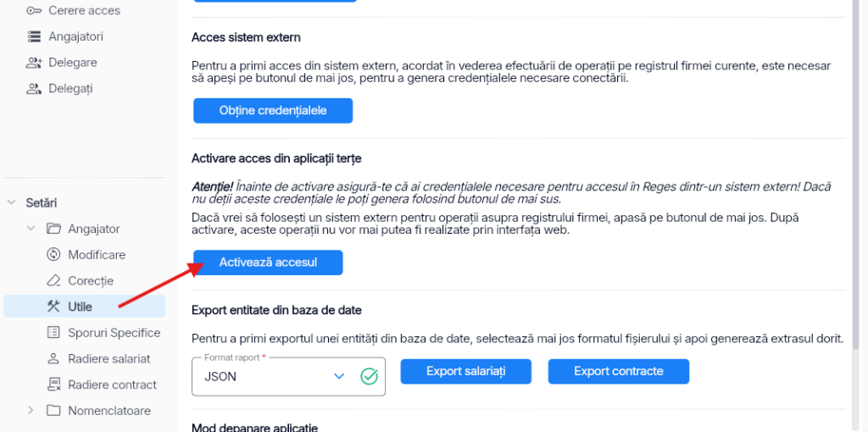Click the Radiere contract document icon
Screen dimensions: 868x432
point(53,385)
